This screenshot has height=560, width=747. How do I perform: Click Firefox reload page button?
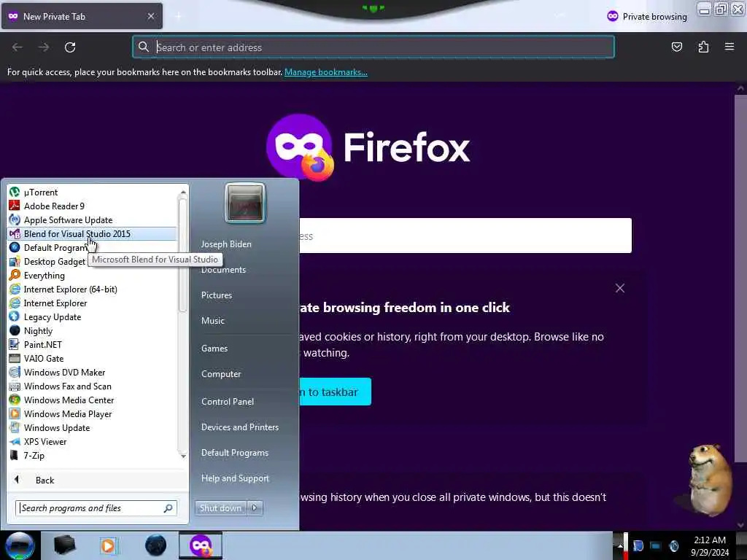click(70, 47)
